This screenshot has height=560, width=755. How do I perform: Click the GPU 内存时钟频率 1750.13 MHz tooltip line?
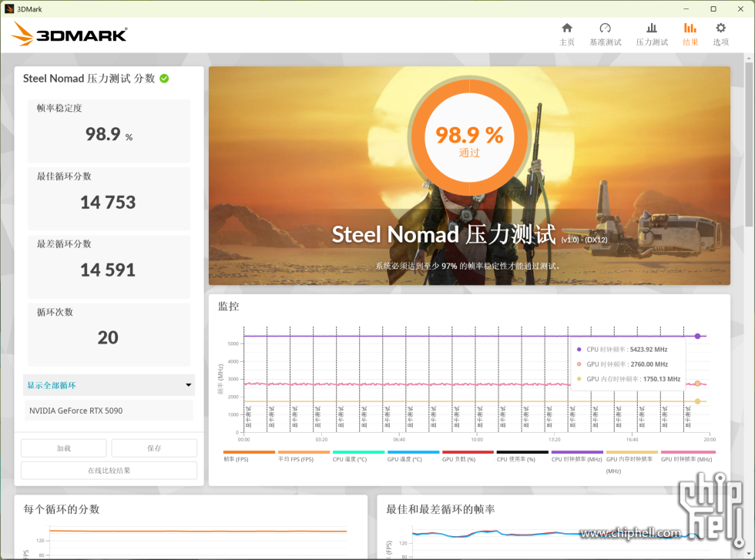(x=629, y=379)
